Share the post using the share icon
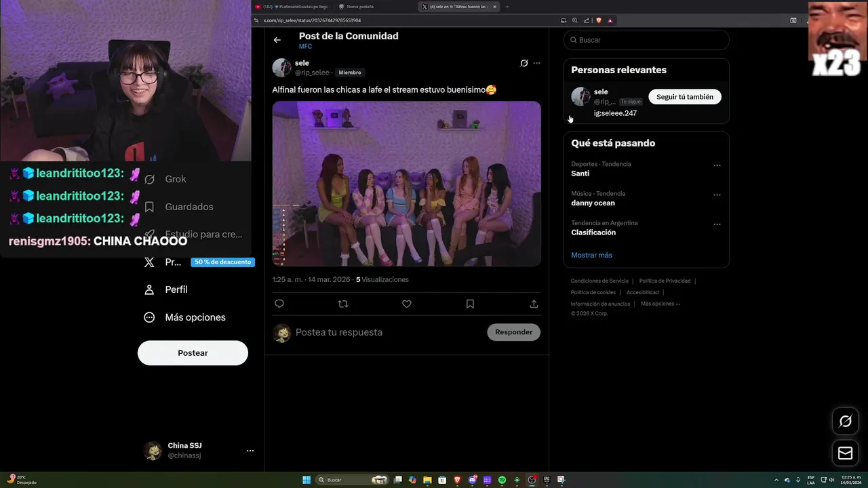Image resolution: width=868 pixels, height=488 pixels. (x=534, y=304)
